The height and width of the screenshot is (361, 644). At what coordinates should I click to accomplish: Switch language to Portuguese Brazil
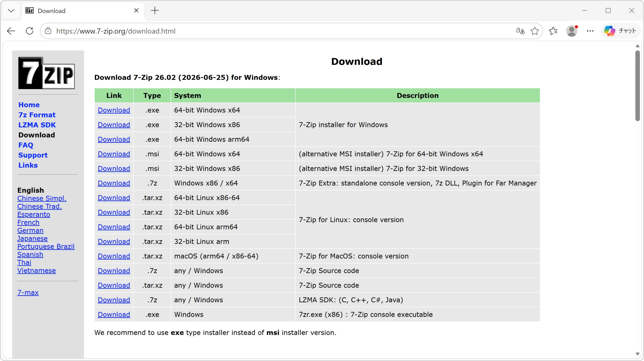coord(46,246)
